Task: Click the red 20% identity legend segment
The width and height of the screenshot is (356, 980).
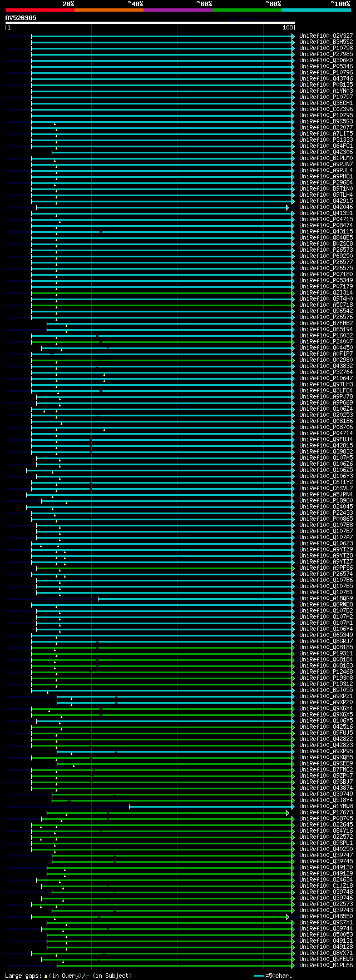Action: click(40, 10)
